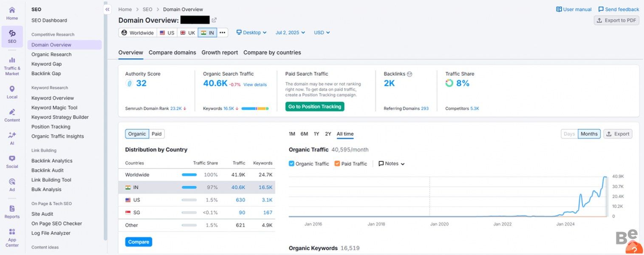Image resolution: width=644 pixels, height=255 pixels.
Task: Open the App Center icon
Action: pos(12,232)
